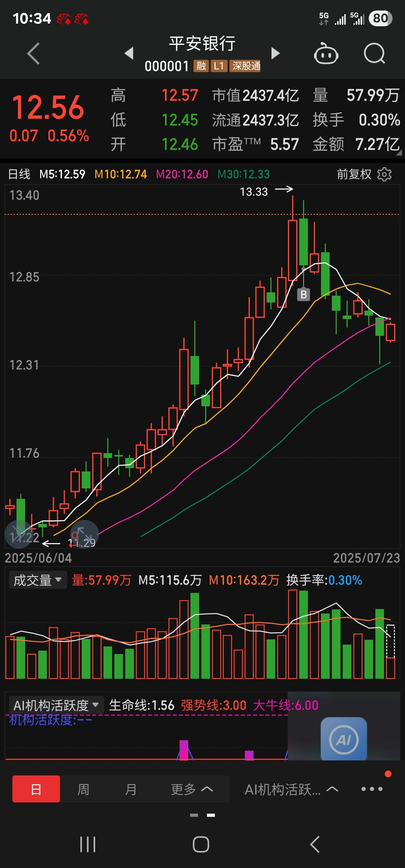
Task: Tap the 融 margin badge
Action: tap(201, 66)
